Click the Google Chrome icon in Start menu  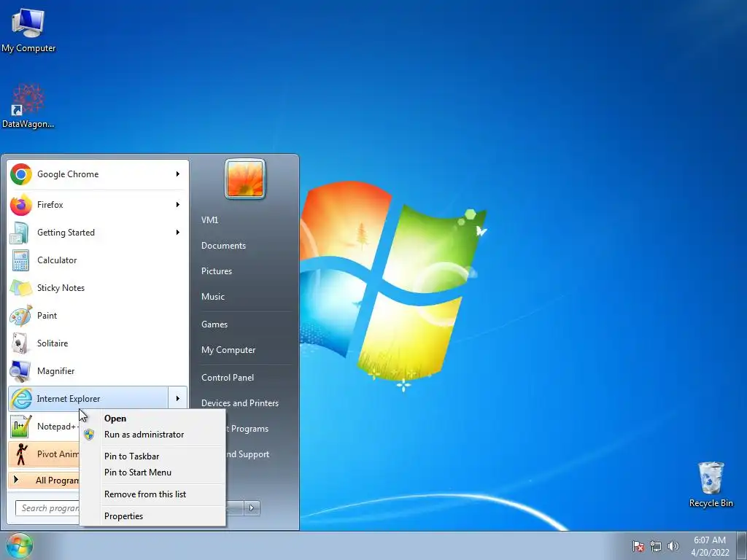pos(21,174)
